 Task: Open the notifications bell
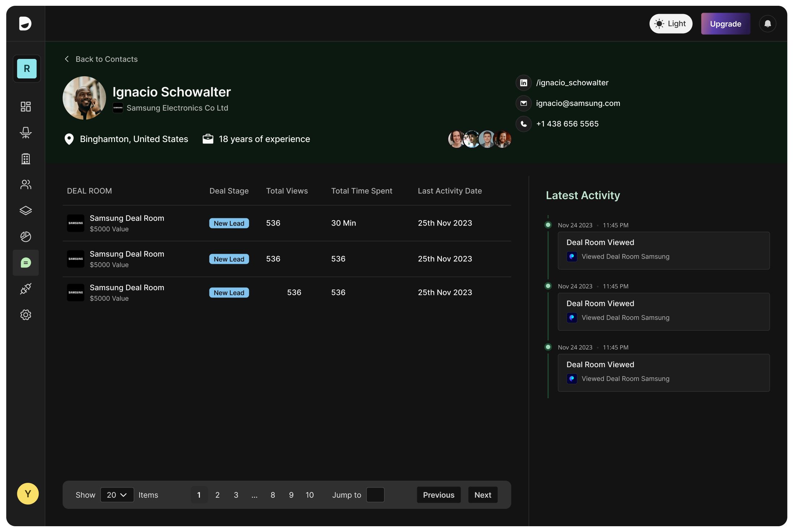pos(768,24)
